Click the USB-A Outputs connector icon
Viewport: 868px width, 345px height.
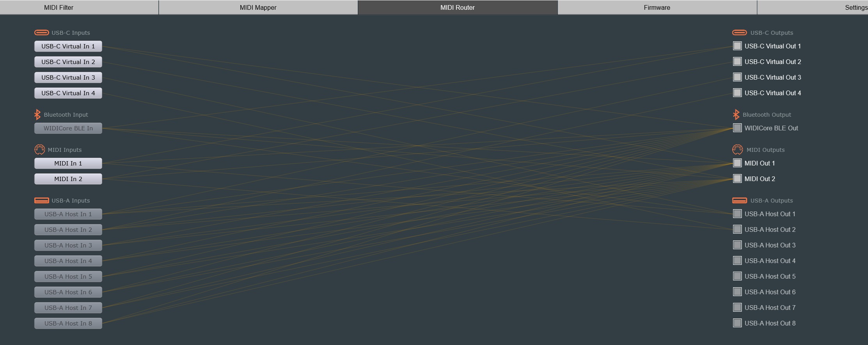(739, 201)
